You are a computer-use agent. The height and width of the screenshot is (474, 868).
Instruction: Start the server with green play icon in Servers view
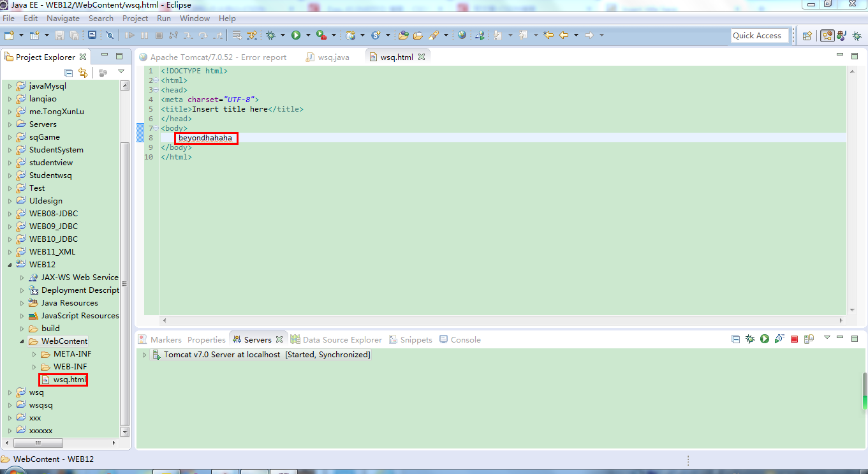coord(764,339)
